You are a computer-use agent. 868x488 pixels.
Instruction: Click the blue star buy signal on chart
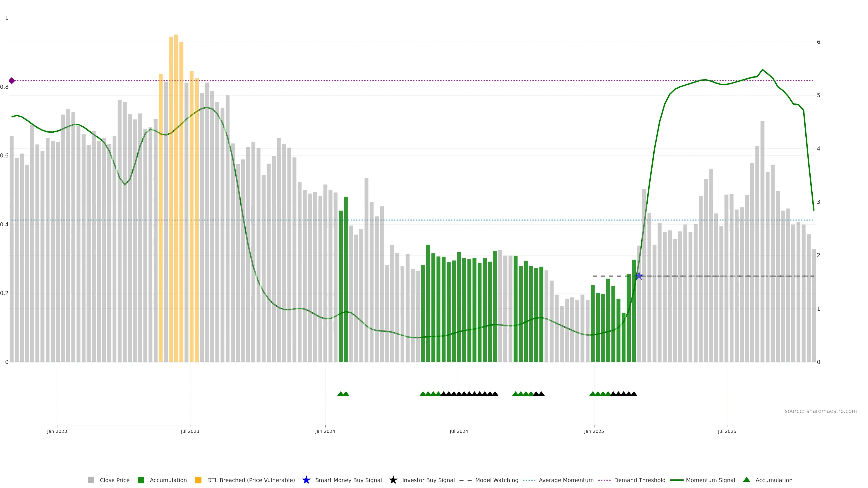[x=639, y=276]
